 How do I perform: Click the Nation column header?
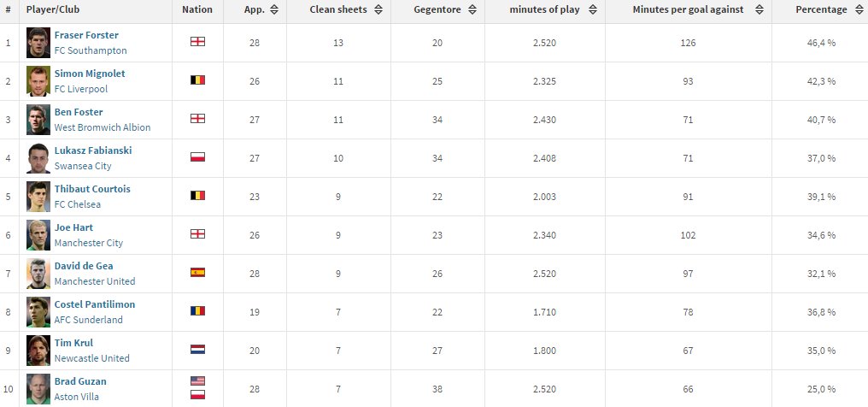(x=197, y=10)
